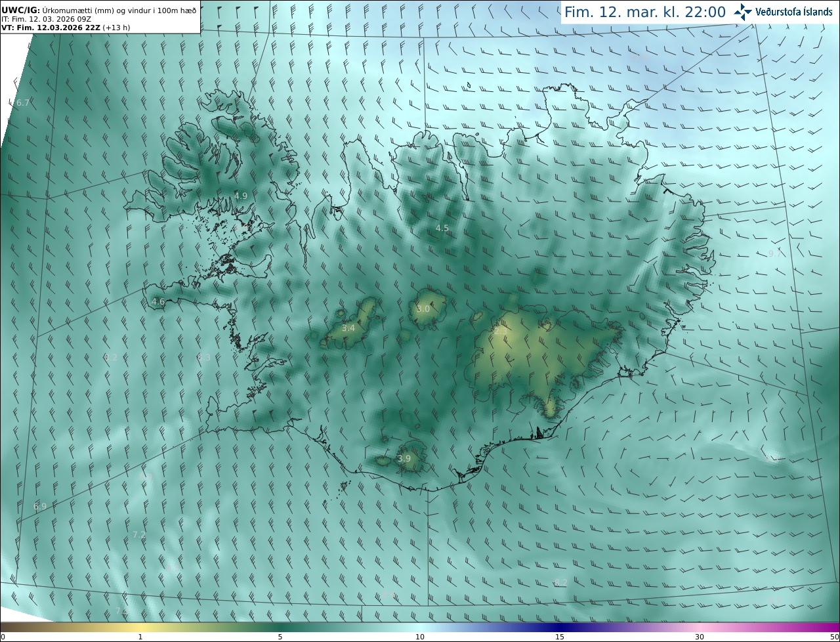Click the dark blue part of the color scale
Screen dimensions: 840x642
[560, 628]
